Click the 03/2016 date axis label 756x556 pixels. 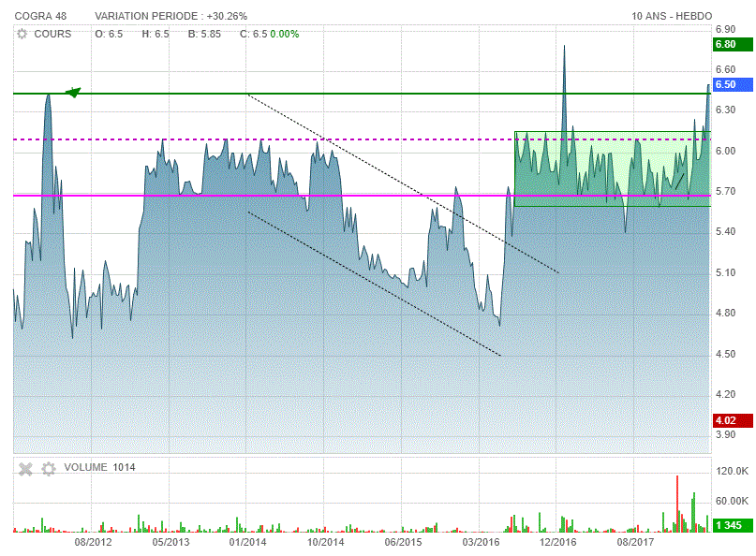click(481, 543)
